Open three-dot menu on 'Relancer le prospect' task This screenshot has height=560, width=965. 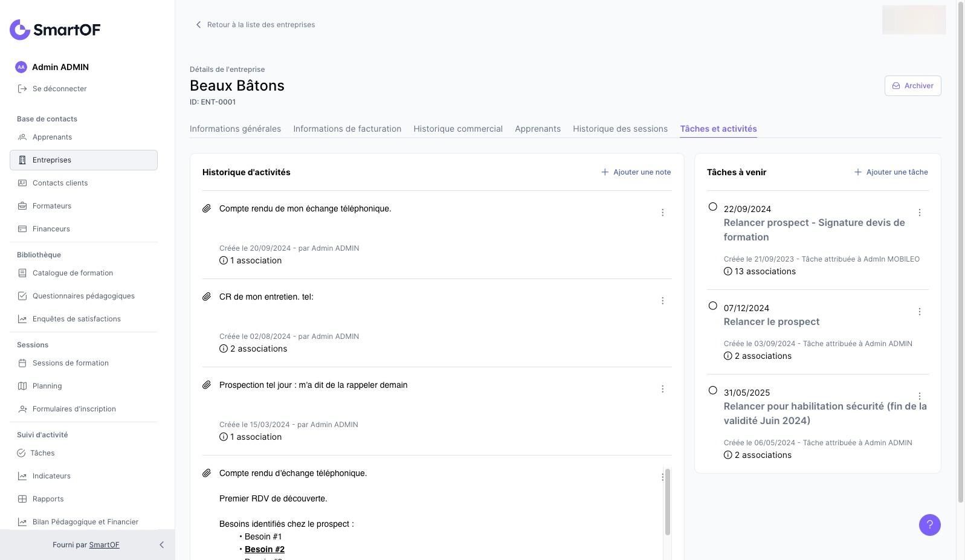[x=919, y=312]
